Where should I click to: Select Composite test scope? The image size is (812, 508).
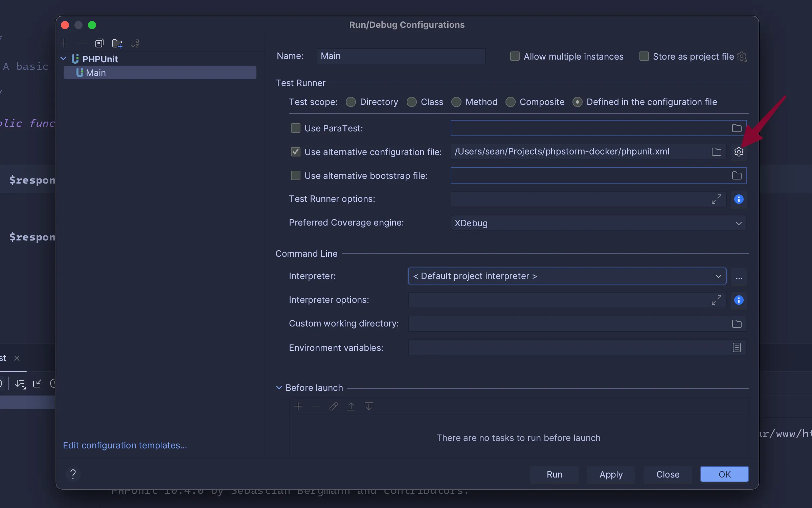pos(511,102)
